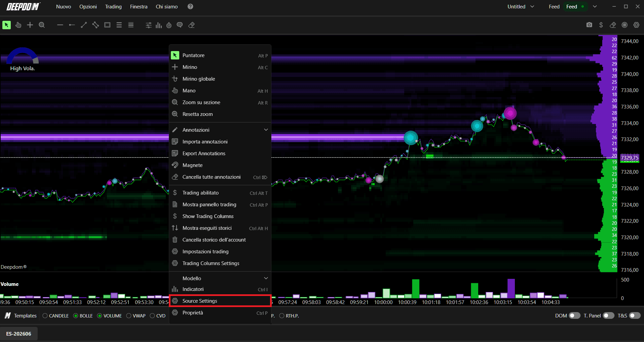Screen dimensions: 644x342
Task: Choose the rectangle drawing tool
Action: pyautogui.click(x=107, y=25)
